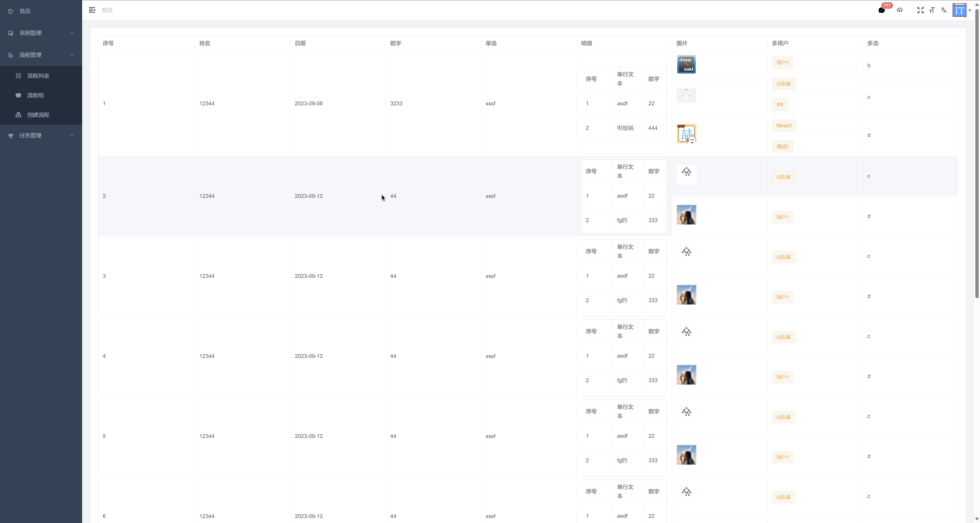Open the girl photo thumbnail in row 2
The image size is (980, 523).
[686, 215]
